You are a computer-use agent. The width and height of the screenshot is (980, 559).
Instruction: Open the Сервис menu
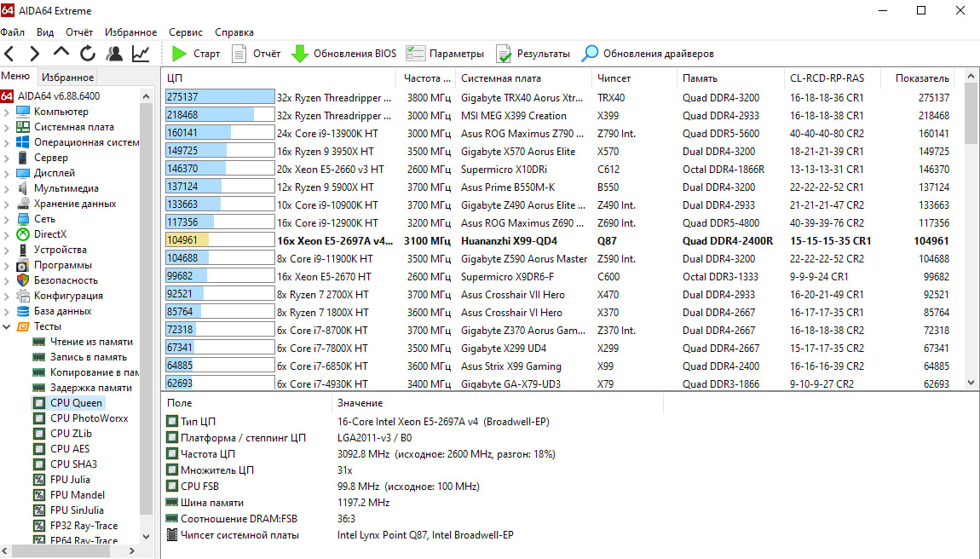(x=186, y=32)
